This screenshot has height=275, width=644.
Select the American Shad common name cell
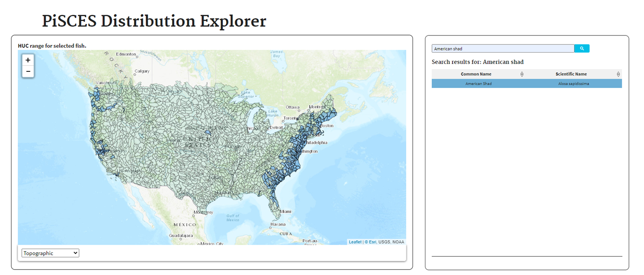[478, 84]
